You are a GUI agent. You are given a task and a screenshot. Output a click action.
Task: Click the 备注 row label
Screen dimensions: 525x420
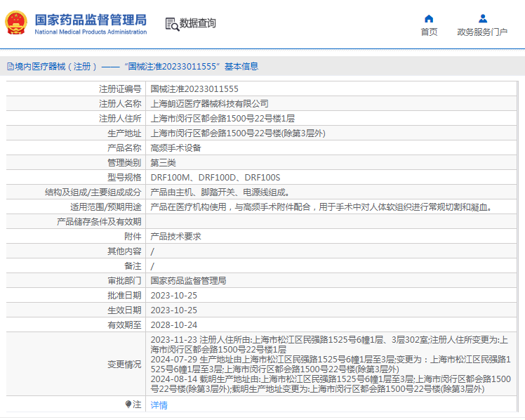coord(133,265)
